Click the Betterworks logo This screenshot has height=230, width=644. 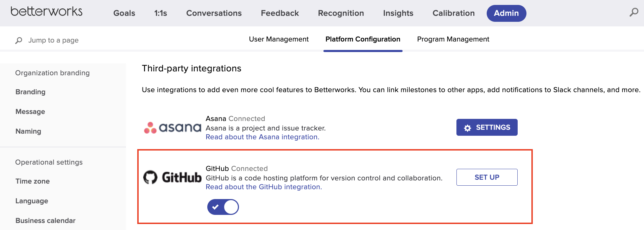point(46,12)
